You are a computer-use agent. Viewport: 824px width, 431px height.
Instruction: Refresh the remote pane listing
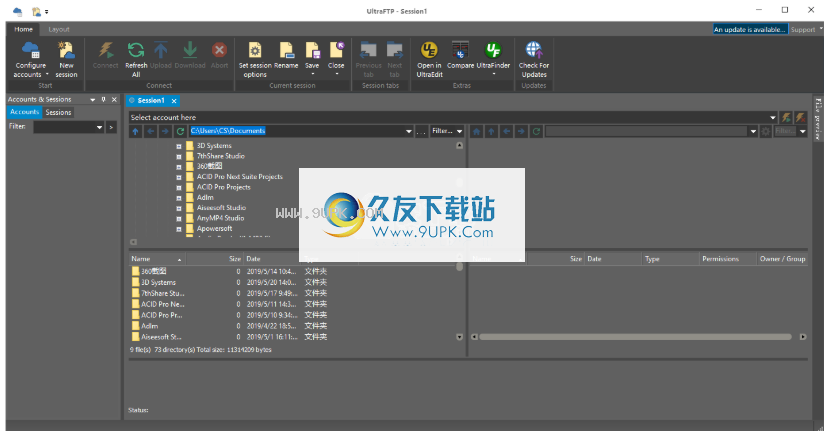(x=536, y=131)
